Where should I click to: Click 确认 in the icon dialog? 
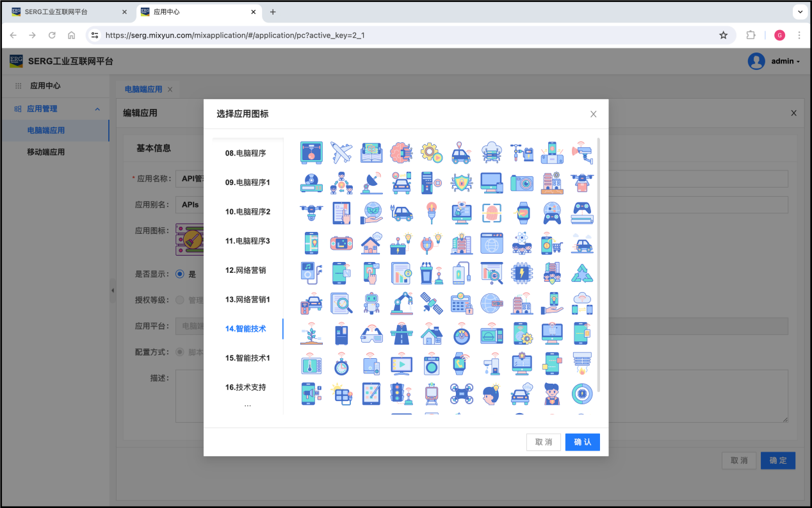(582, 442)
